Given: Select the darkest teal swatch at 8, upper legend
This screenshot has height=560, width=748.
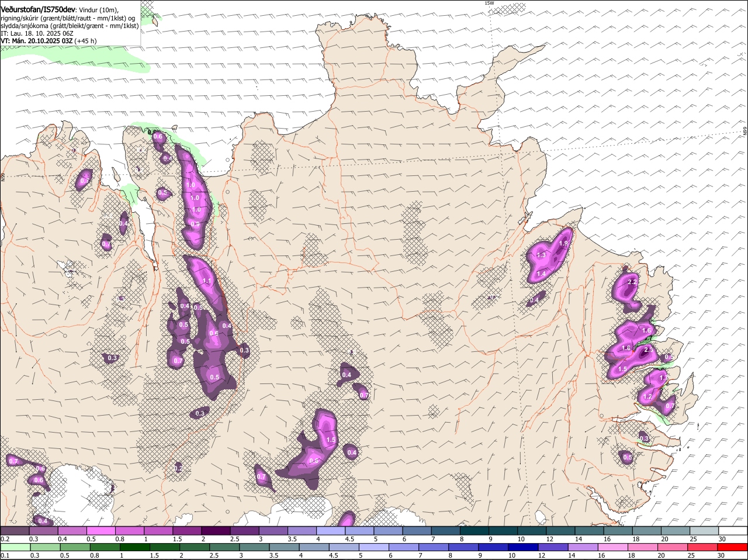Looking at the screenshot, I should pyautogui.click(x=475, y=530).
